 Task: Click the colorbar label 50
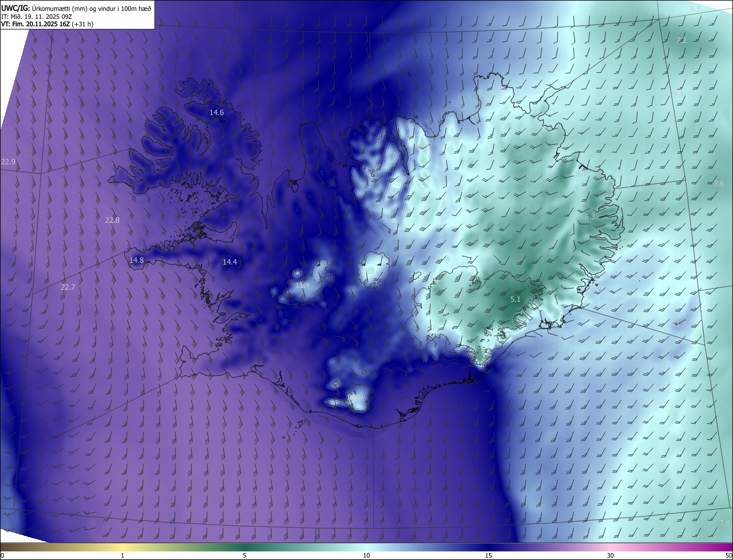(728, 555)
